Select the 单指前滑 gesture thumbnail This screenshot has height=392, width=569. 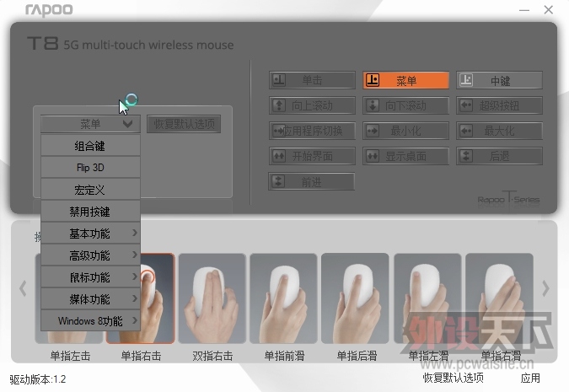[284, 298]
